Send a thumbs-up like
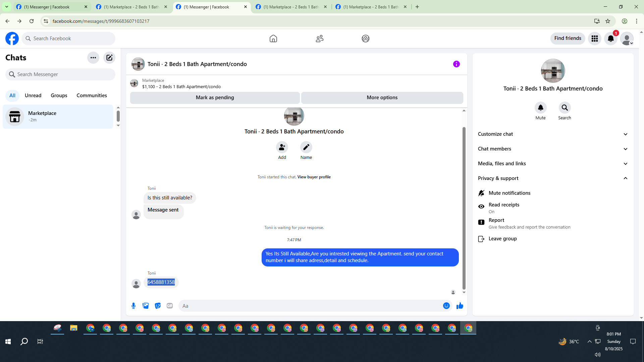The height and width of the screenshot is (362, 644). click(460, 306)
